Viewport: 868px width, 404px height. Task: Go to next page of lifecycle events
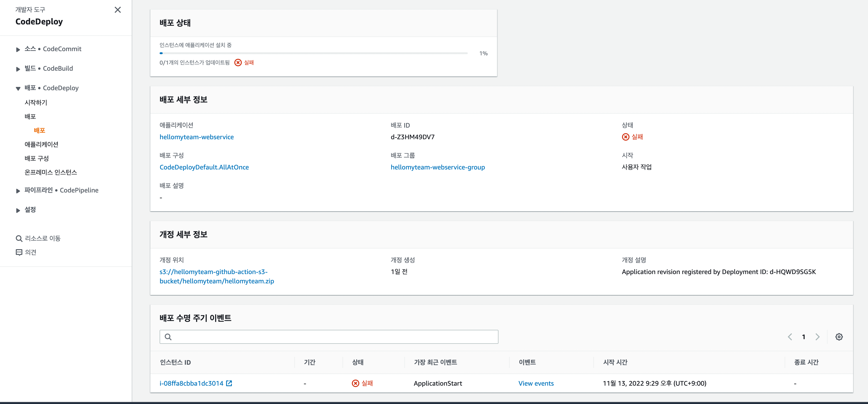tap(818, 337)
